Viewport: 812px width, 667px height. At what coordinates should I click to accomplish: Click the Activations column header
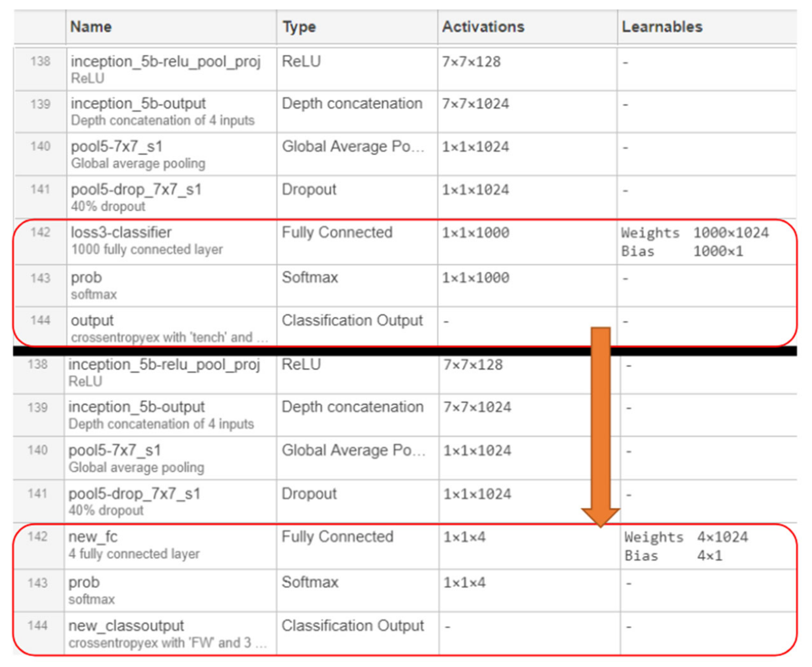point(483,27)
